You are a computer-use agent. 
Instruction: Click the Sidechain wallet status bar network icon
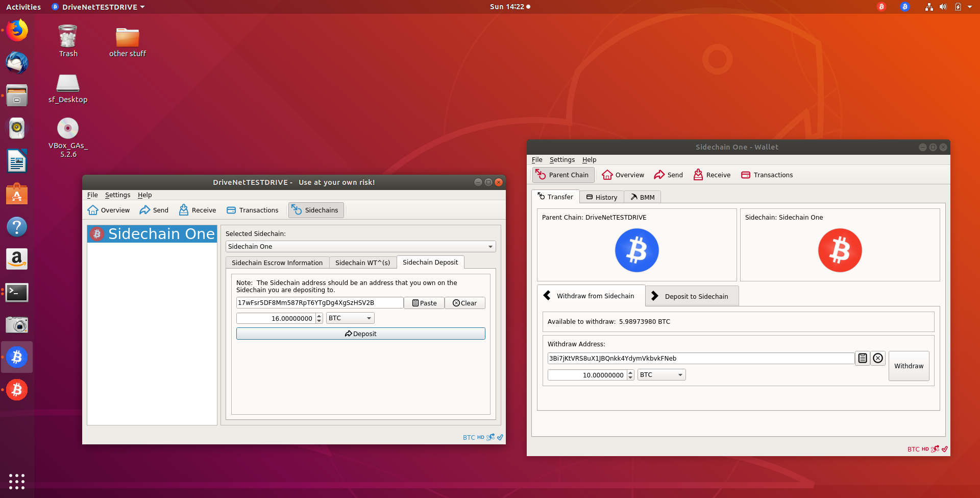935,449
